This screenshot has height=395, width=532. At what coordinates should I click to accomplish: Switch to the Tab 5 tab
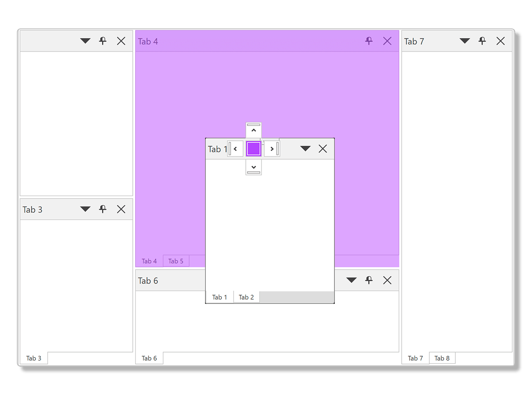(x=176, y=261)
